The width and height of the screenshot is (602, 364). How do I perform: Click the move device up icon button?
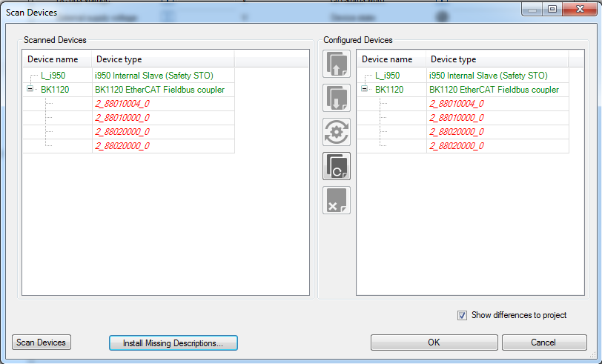[x=337, y=64]
